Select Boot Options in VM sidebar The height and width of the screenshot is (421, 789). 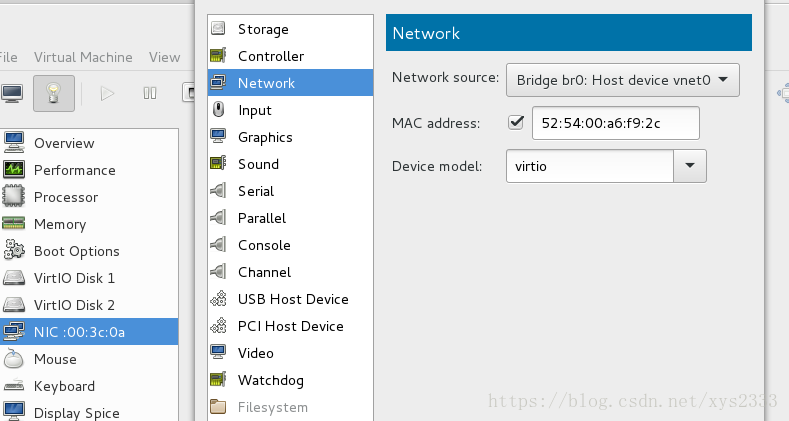pos(89,251)
